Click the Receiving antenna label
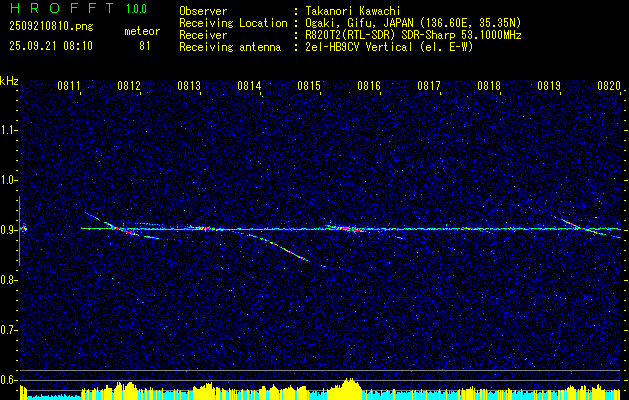This screenshot has height=400, width=629. 230,47
